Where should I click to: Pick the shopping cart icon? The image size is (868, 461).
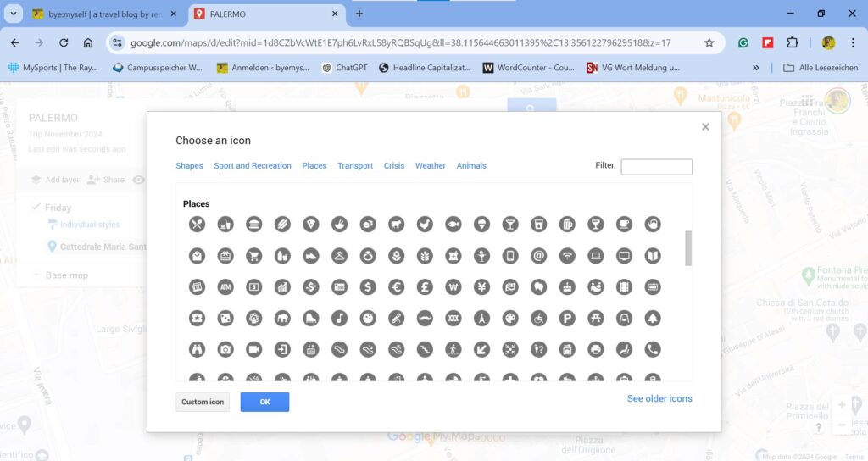254,256
